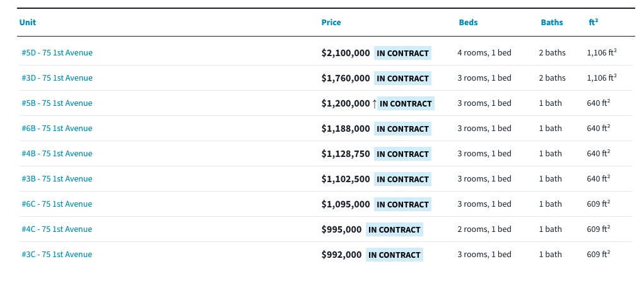The height and width of the screenshot is (283, 644).
Task: Open the #3D - 75 1st Avenue listing
Action: (57, 78)
